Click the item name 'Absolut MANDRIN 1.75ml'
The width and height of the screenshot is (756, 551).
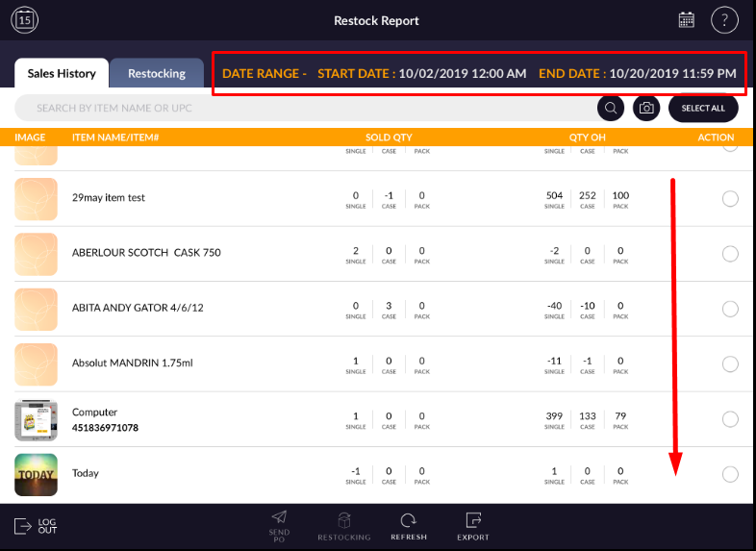tap(132, 363)
